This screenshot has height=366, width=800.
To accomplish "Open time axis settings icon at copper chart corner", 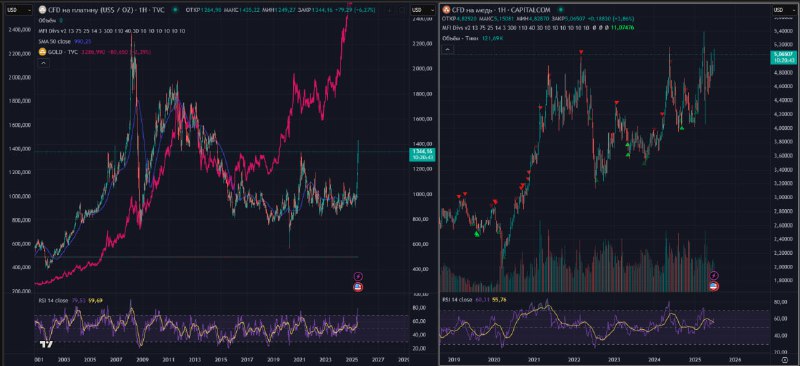I will pyautogui.click(x=785, y=360).
